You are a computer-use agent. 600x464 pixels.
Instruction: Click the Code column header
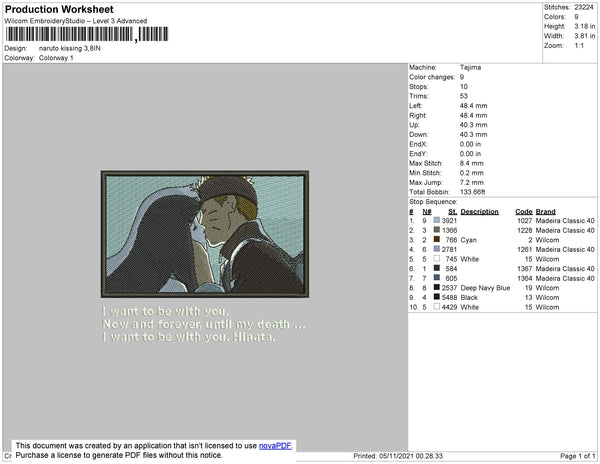523,212
